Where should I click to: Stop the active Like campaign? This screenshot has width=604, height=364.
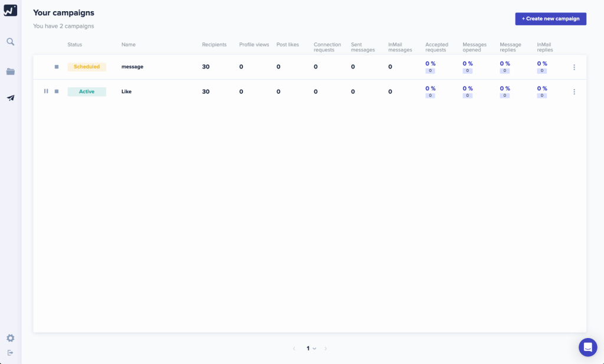pos(57,91)
